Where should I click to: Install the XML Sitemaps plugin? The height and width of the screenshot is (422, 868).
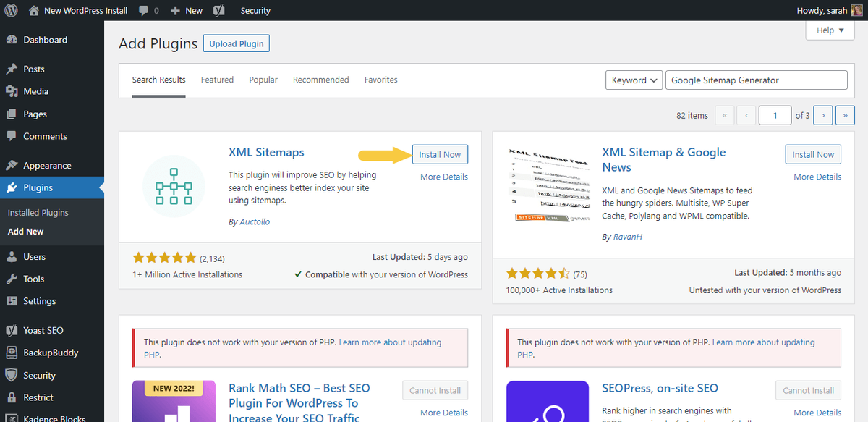[440, 154]
